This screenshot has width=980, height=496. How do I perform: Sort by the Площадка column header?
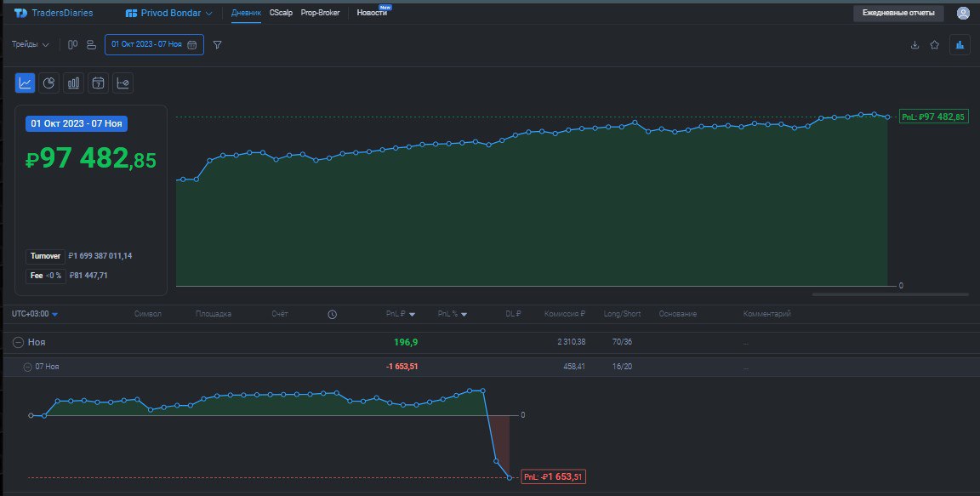214,314
